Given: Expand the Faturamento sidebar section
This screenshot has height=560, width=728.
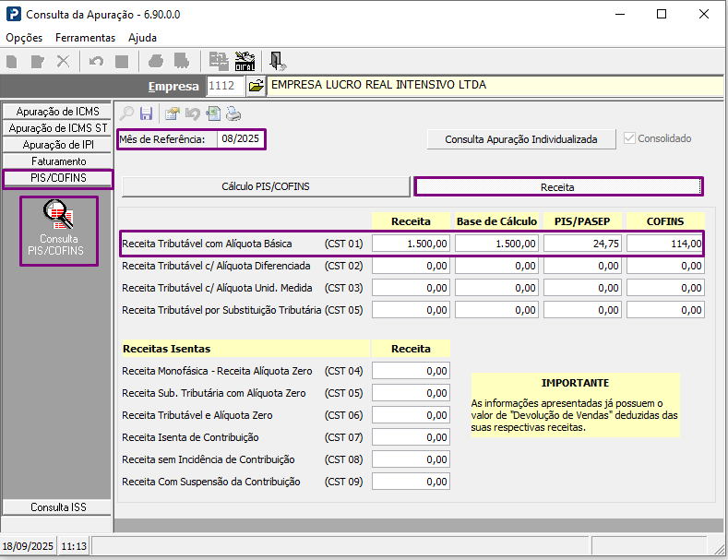Looking at the screenshot, I should [x=57, y=161].
